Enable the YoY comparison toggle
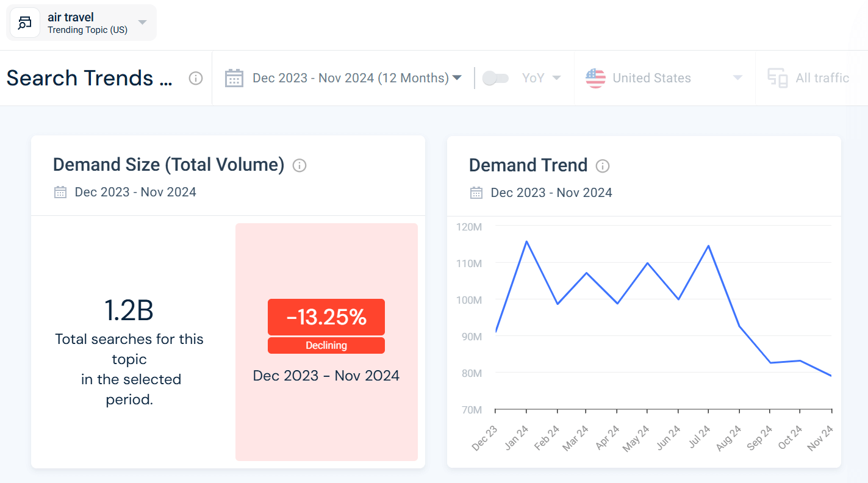This screenshot has width=868, height=483. pos(495,77)
